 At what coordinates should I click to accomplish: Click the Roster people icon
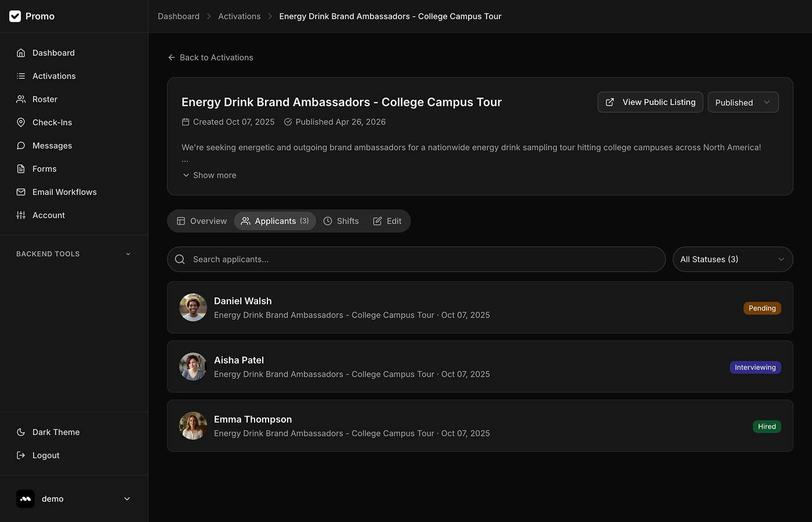coord(21,99)
